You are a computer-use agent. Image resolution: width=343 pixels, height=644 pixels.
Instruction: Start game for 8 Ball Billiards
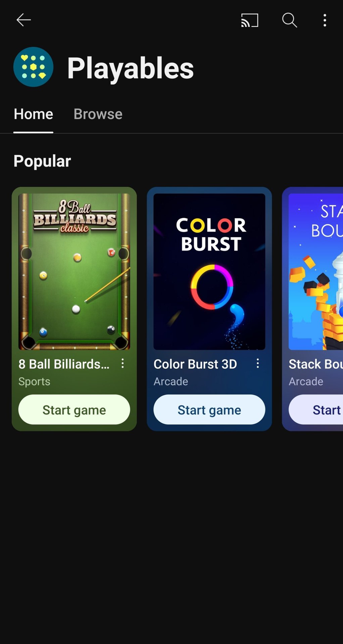(x=74, y=410)
